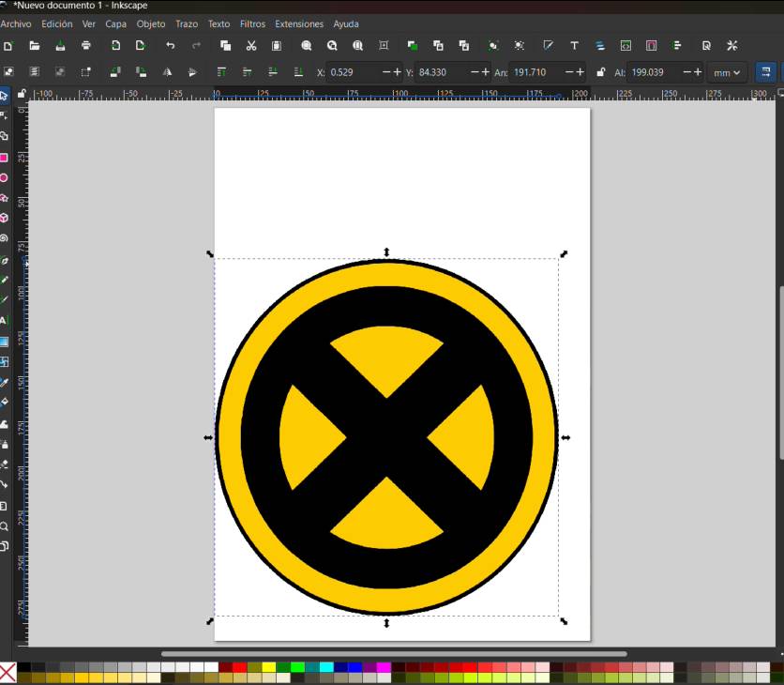Open the Extensiones menu
The width and height of the screenshot is (784, 685).
click(x=299, y=24)
